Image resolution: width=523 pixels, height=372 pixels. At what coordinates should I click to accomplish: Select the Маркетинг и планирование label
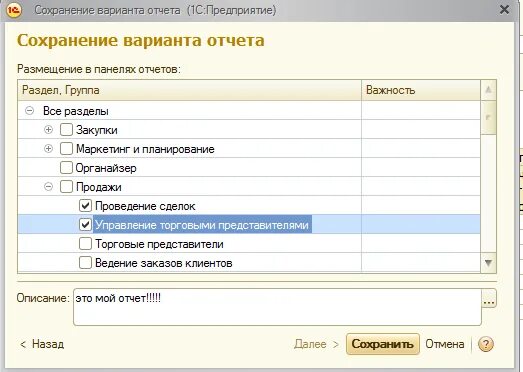(x=145, y=149)
